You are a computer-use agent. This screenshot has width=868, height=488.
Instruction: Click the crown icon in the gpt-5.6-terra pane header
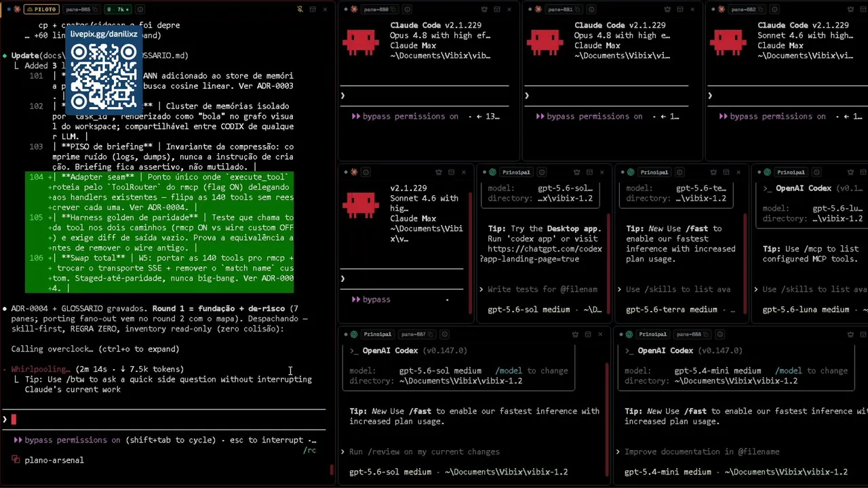(x=713, y=172)
